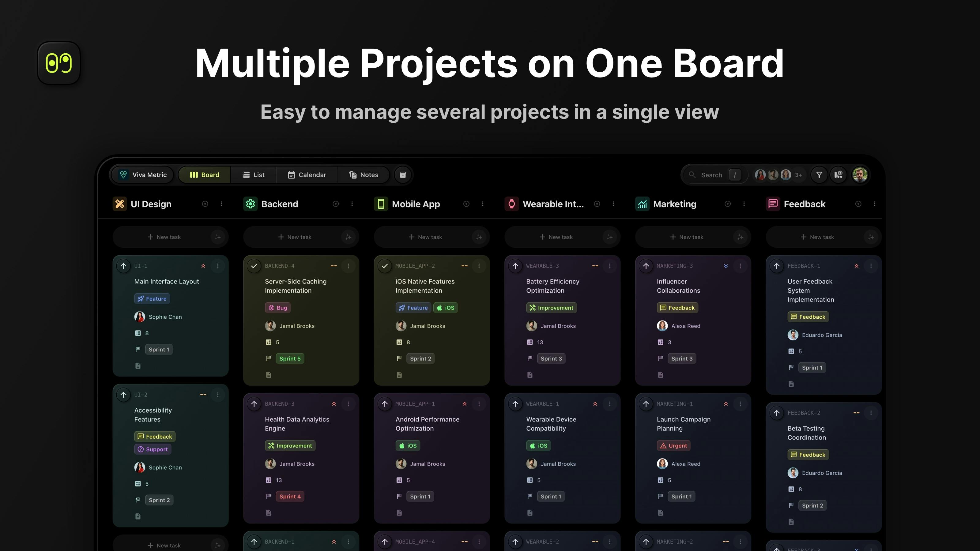This screenshot has height=551, width=980.
Task: Toggle the status circle on FEEDBACK-1 card
Action: tap(776, 266)
